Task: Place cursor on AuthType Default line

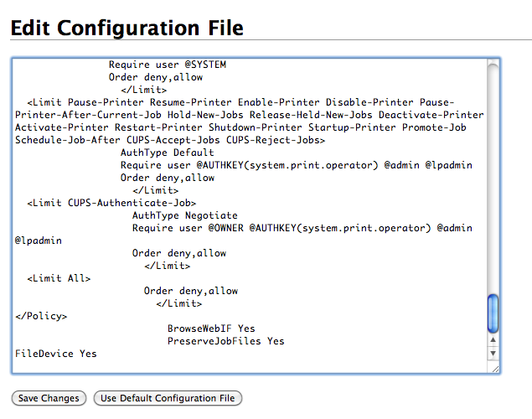Action: 168,153
